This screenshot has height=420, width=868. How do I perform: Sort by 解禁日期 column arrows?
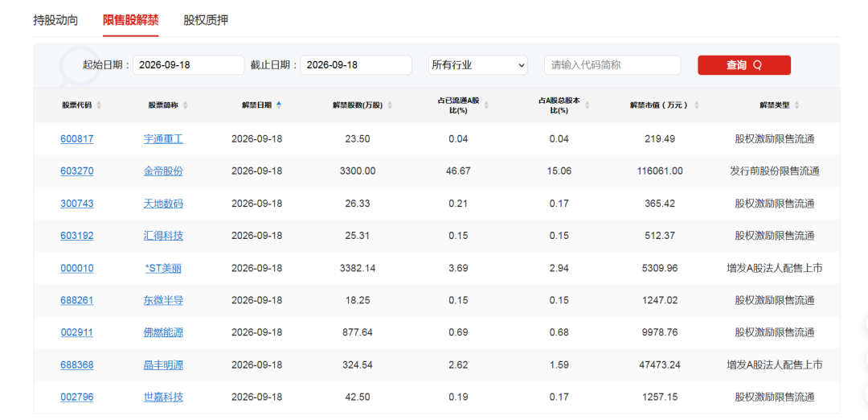pos(279,105)
